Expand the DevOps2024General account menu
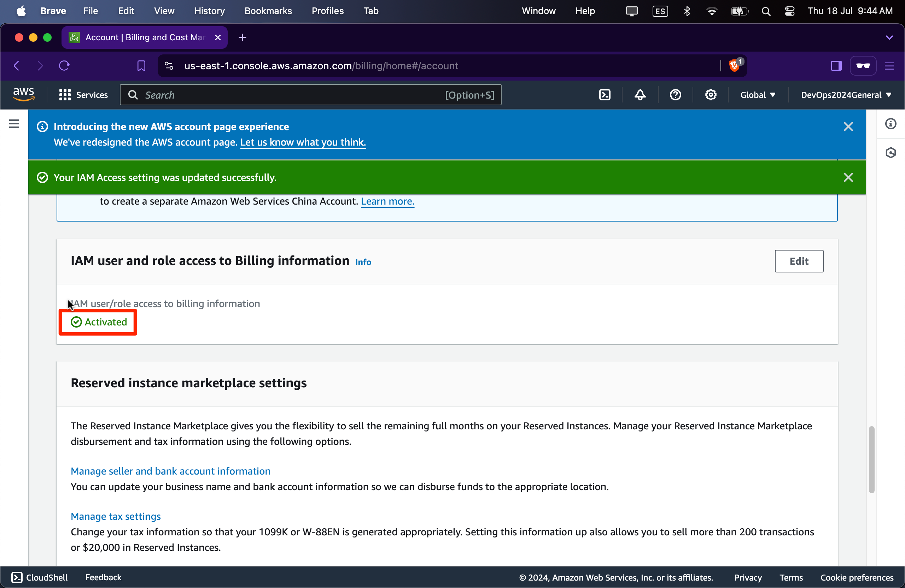Image resolution: width=905 pixels, height=588 pixels. click(846, 95)
